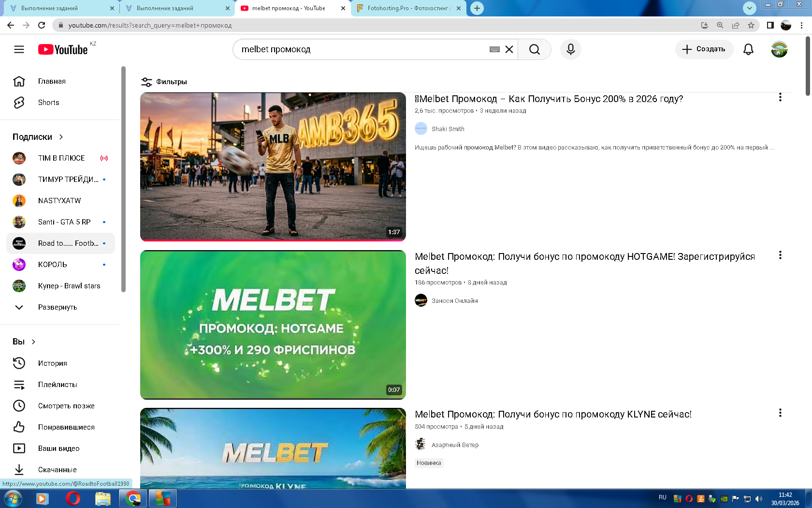The height and width of the screenshot is (508, 812).
Task: Open the Shaki Smith channel link
Action: 448,129
